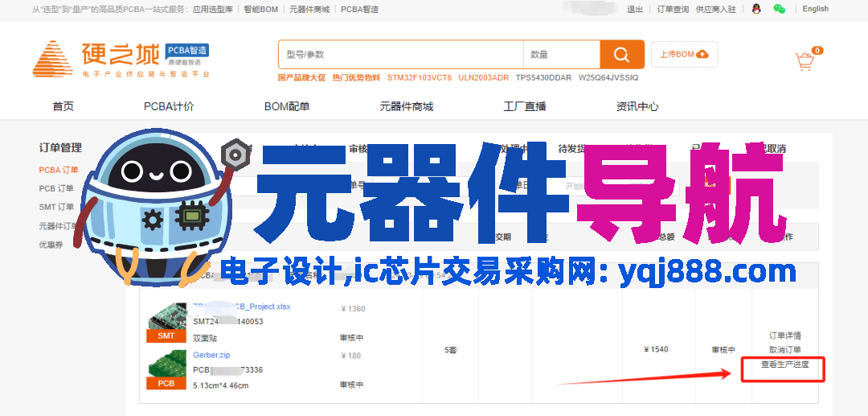Open BOM配单 navigation item

pos(287,106)
